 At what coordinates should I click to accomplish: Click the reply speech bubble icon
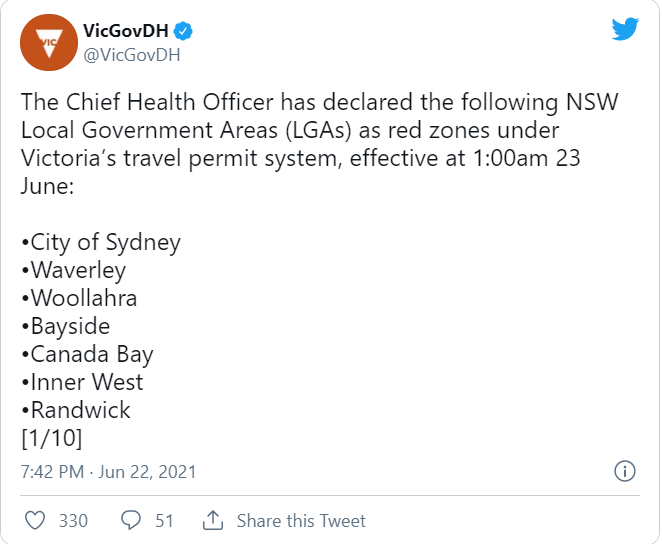tap(131, 520)
